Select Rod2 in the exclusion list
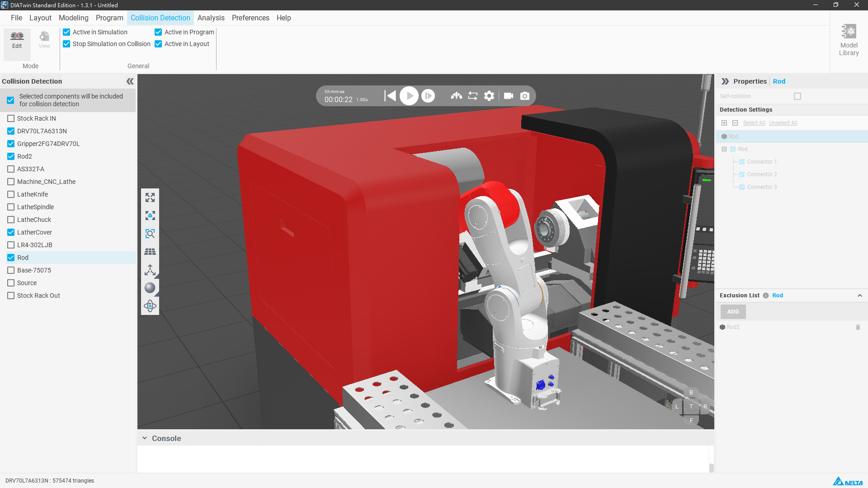The width and height of the screenshot is (868, 488). 733,327
